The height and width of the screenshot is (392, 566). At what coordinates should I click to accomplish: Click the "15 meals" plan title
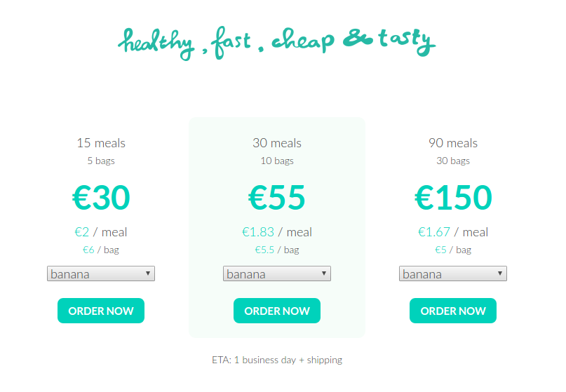point(101,143)
